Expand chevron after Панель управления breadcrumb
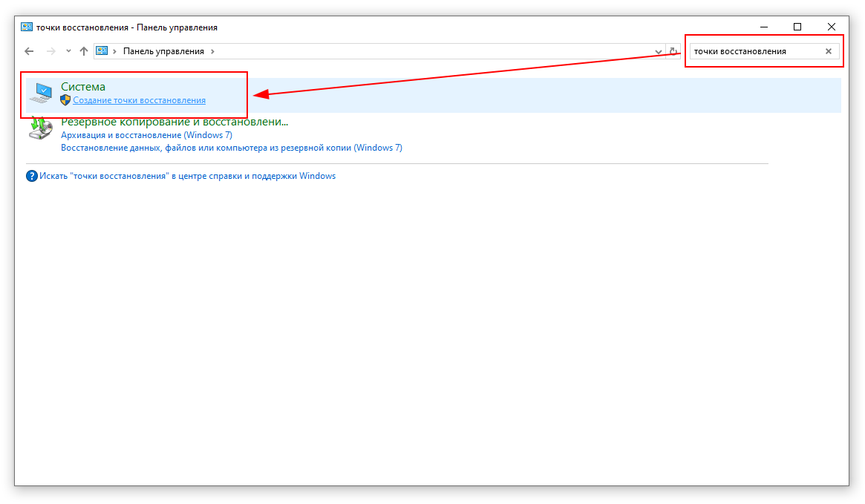The width and height of the screenshot is (865, 504). [x=212, y=51]
